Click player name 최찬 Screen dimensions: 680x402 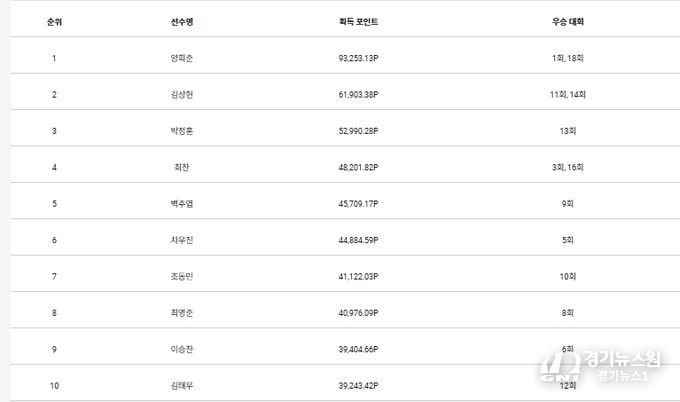click(181, 167)
